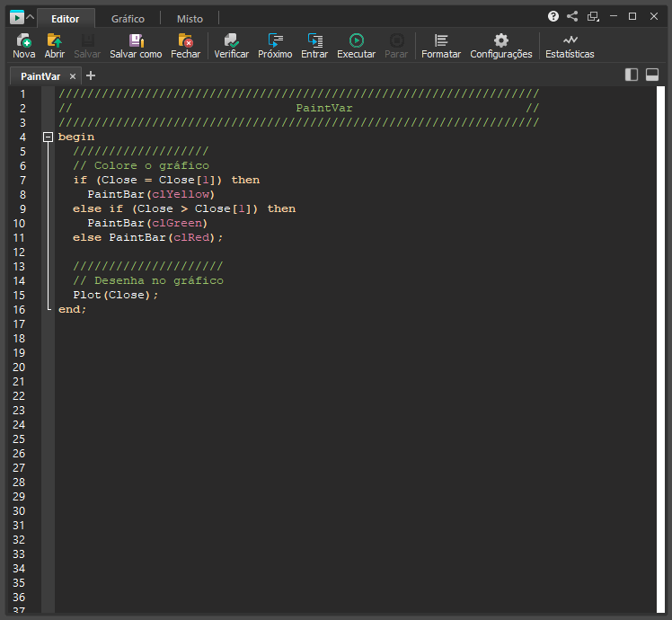
Task: Step to Próximo in the debugger
Action: [x=275, y=40]
